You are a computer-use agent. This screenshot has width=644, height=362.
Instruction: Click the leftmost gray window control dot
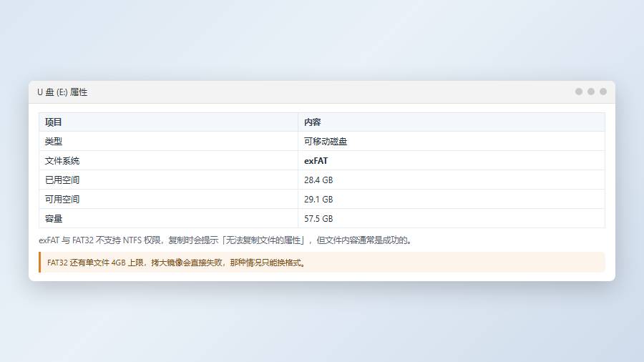(x=579, y=92)
